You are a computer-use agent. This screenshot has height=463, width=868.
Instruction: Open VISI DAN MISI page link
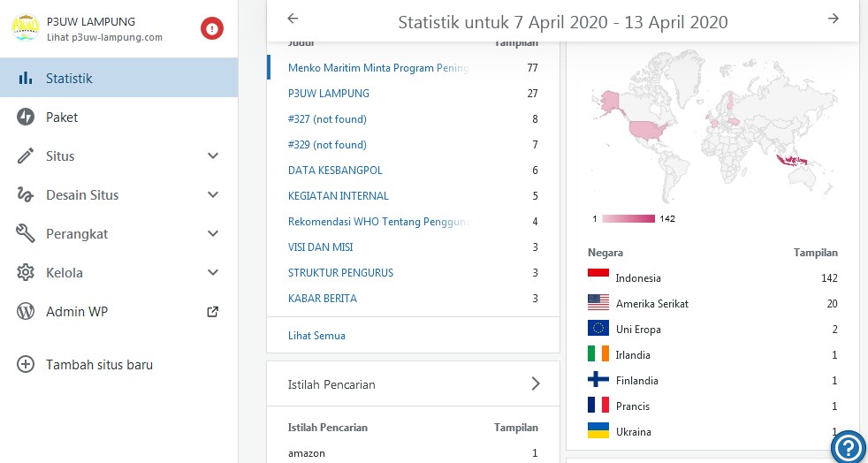(x=321, y=247)
